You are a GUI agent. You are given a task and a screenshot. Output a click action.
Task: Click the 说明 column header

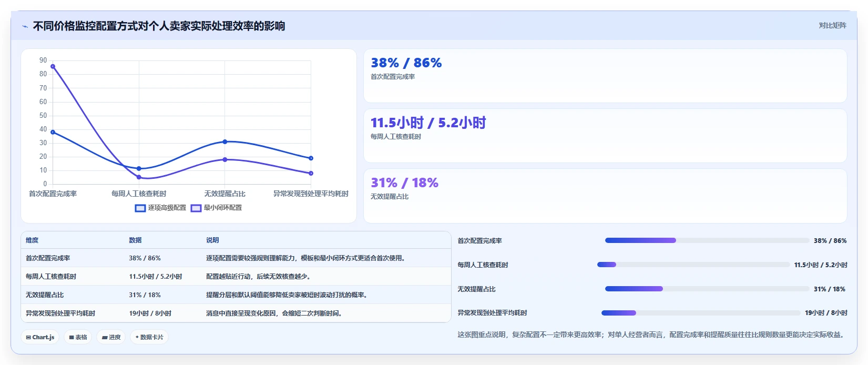tap(212, 240)
